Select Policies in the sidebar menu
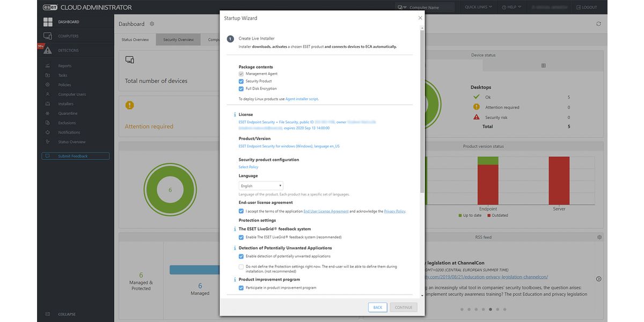The image size is (644, 322). 64,85
